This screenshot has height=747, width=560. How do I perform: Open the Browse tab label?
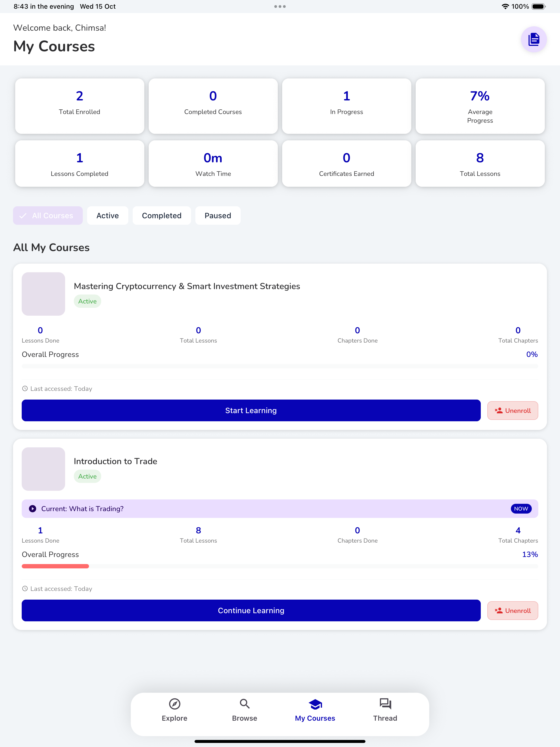244,718
